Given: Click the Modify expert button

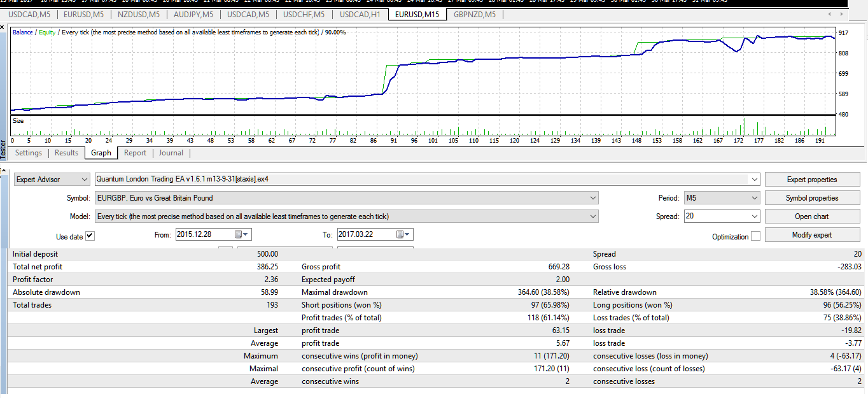Looking at the screenshot, I should (812, 235).
